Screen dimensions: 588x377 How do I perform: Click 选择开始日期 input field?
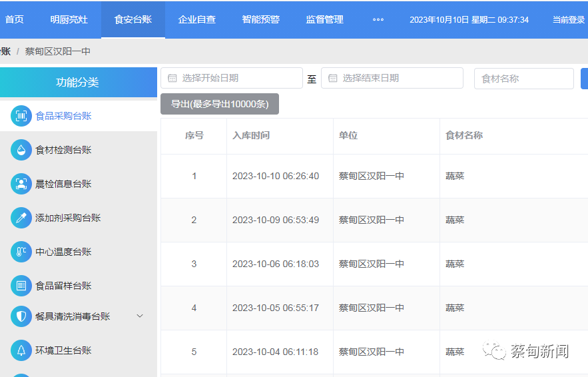pyautogui.click(x=232, y=78)
